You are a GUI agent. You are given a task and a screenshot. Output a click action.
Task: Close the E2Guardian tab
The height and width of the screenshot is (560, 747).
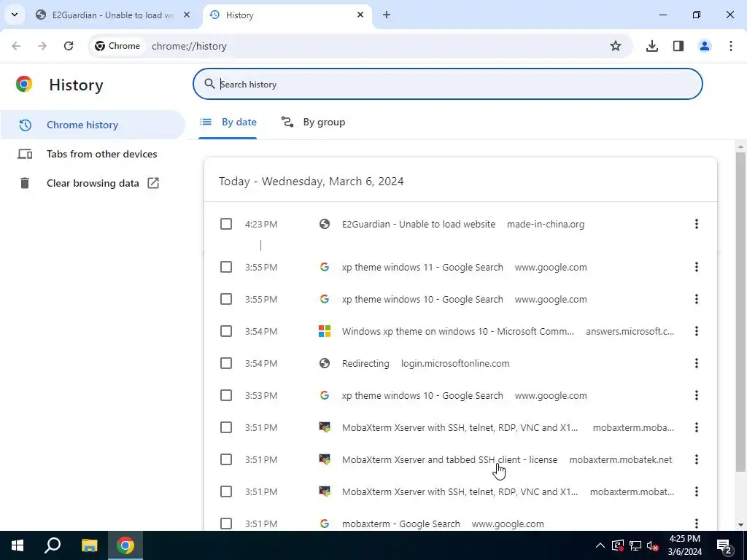(187, 15)
